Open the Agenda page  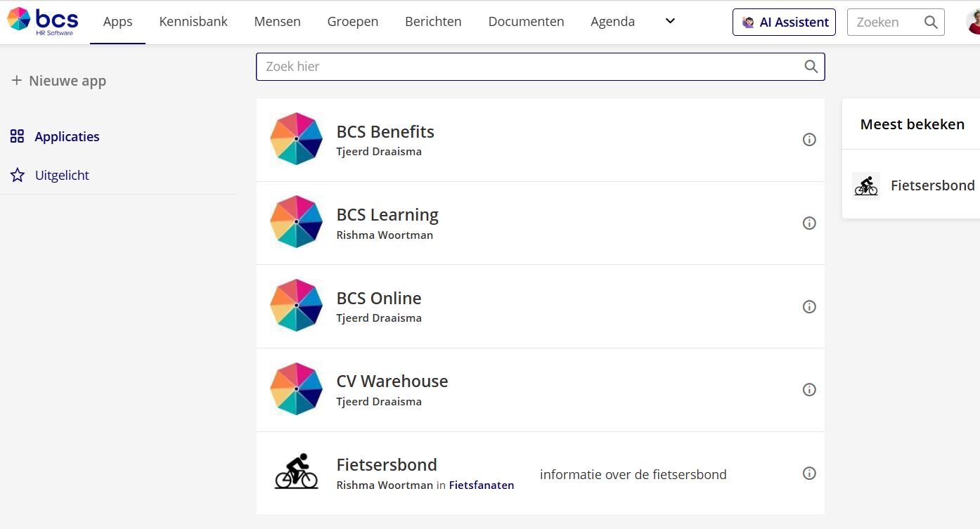pyautogui.click(x=612, y=22)
